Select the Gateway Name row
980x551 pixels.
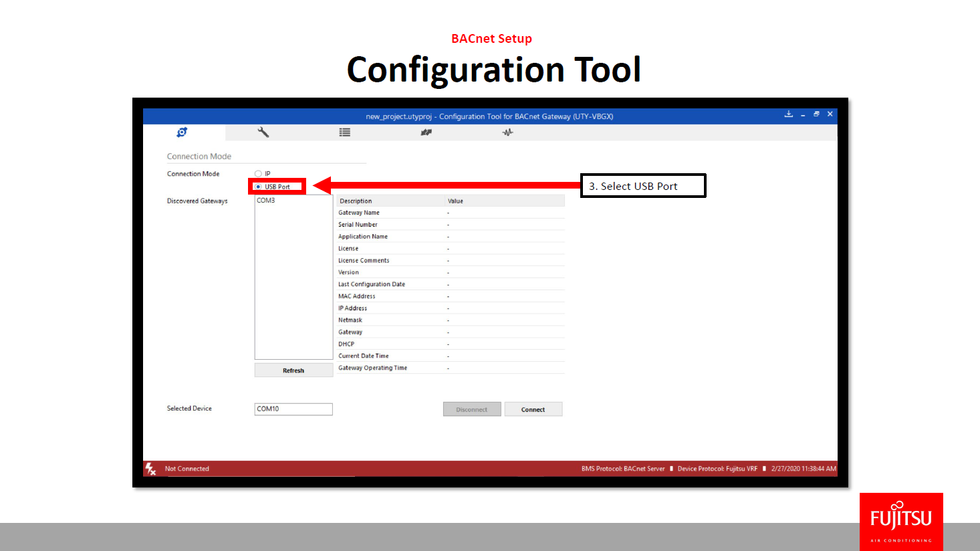(451, 213)
